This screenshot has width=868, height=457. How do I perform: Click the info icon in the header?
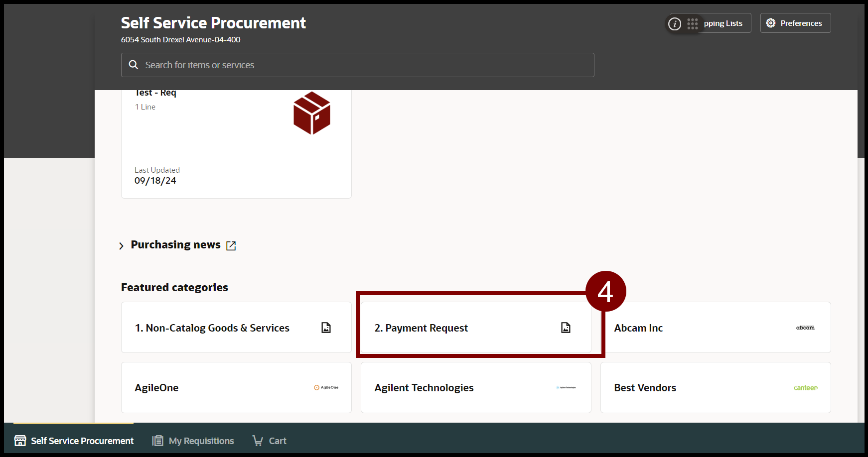click(x=675, y=24)
